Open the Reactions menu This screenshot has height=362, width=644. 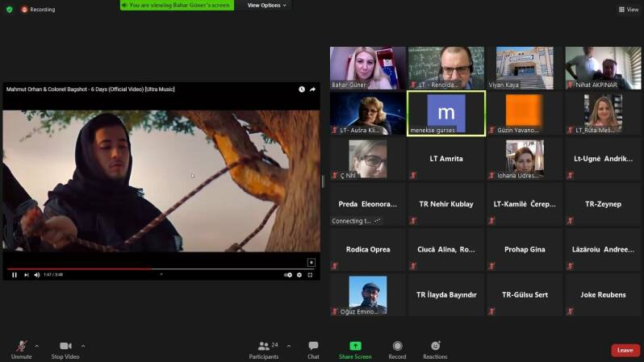click(435, 350)
